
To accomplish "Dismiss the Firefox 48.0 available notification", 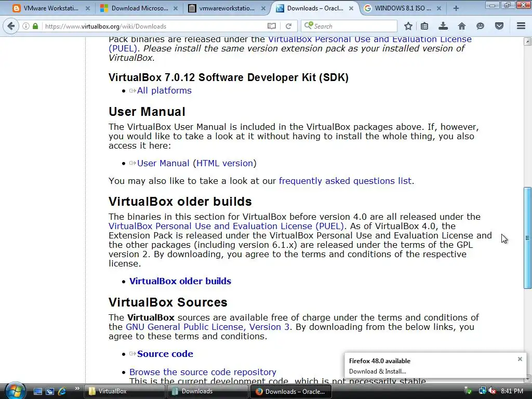I will pyautogui.click(x=520, y=359).
